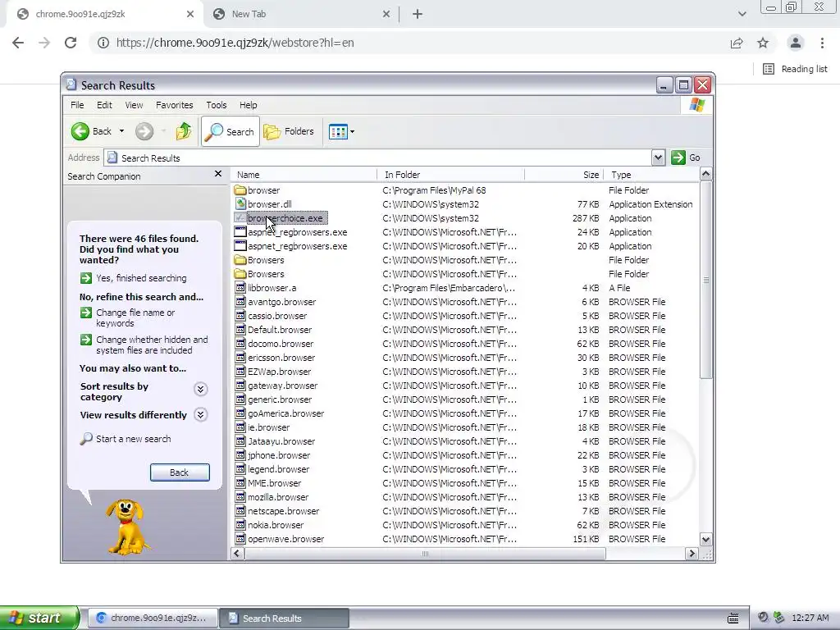Click the results list scroll up arrow
Image resolution: width=840 pixels, height=630 pixels.
pyautogui.click(x=705, y=174)
